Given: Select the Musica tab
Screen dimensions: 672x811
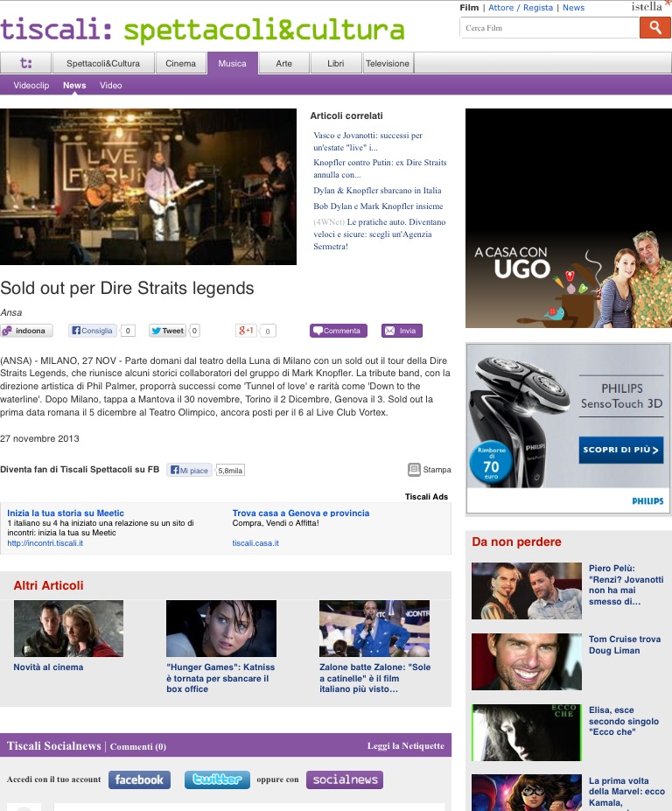Looking at the screenshot, I should (232, 63).
